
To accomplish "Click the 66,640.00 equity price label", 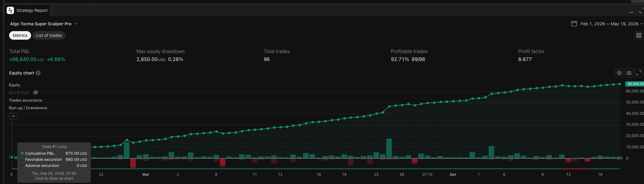I will point(635,84).
